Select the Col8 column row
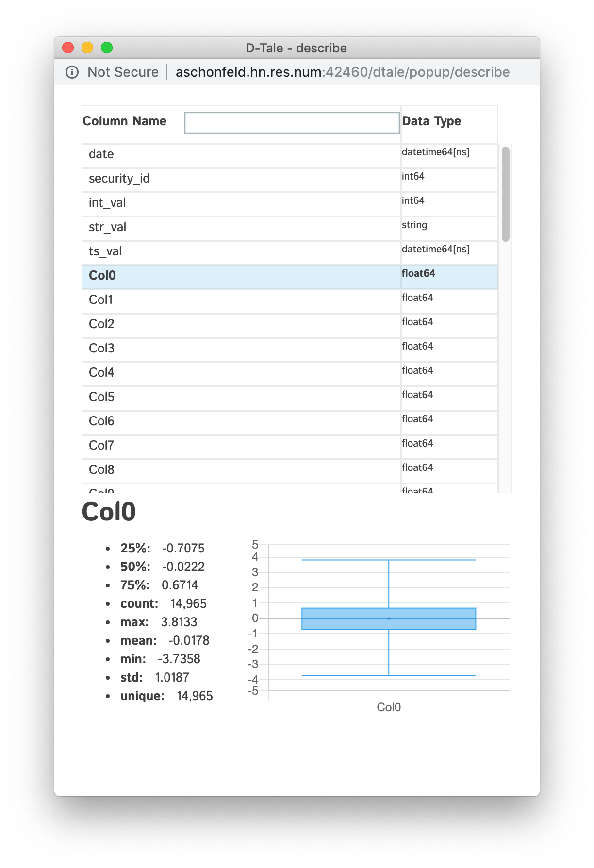 241,470
